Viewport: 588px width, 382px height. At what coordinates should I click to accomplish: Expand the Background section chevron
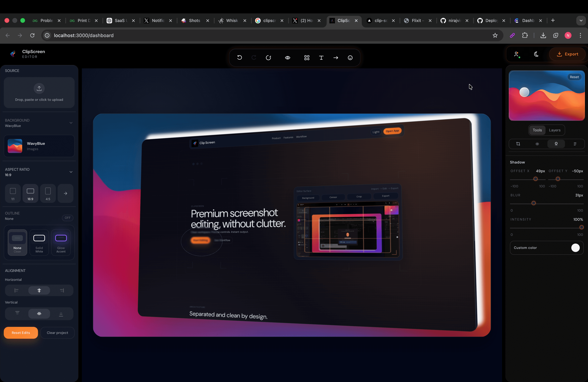point(71,123)
